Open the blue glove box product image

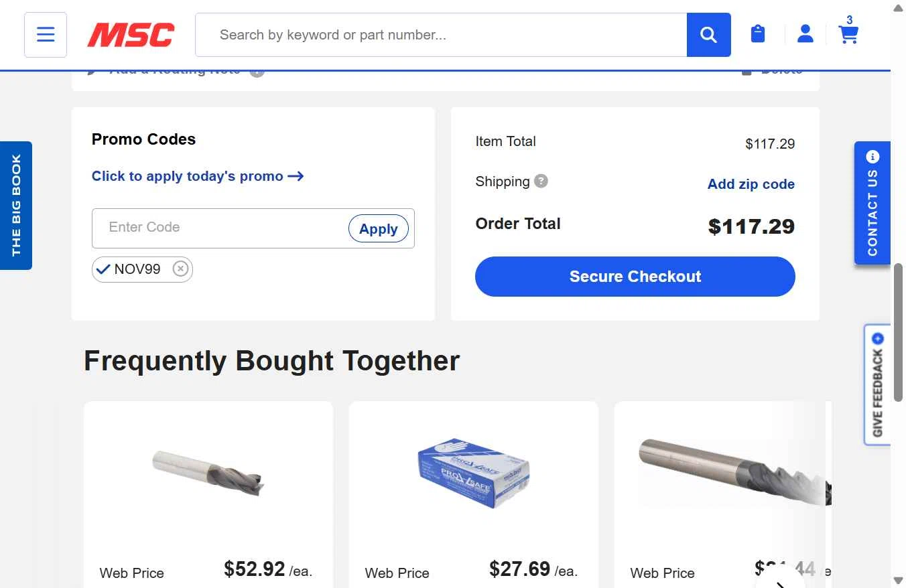473,473
